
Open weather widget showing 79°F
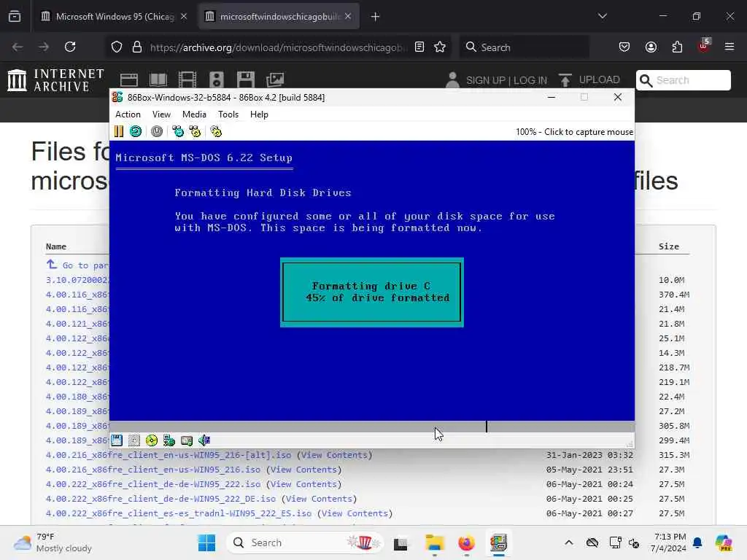coord(53,542)
